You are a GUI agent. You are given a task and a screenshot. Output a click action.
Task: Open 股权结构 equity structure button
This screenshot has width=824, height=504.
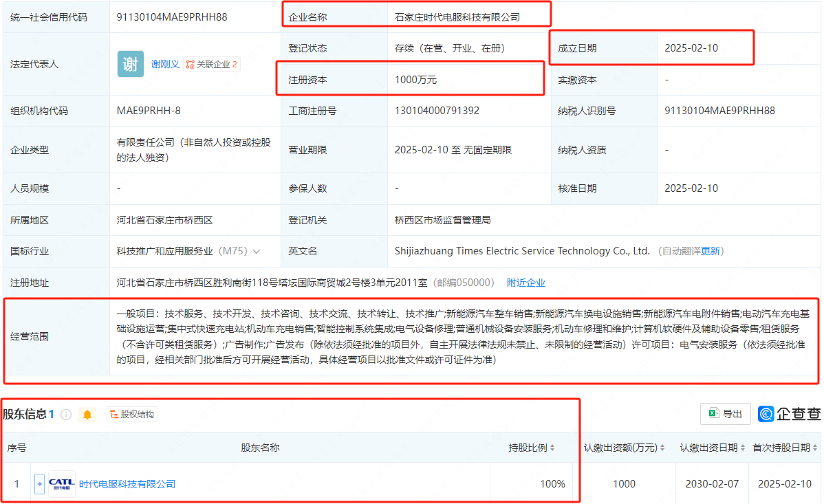132,415
